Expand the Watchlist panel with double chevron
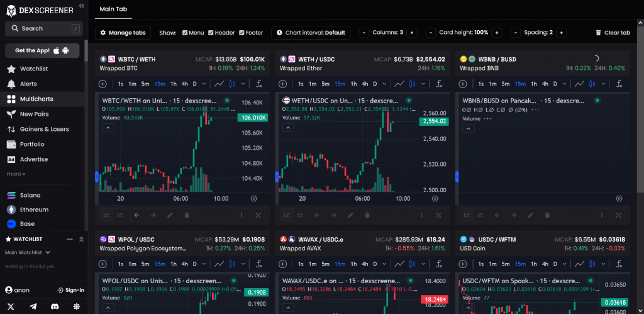644x314 pixels. click(x=81, y=239)
